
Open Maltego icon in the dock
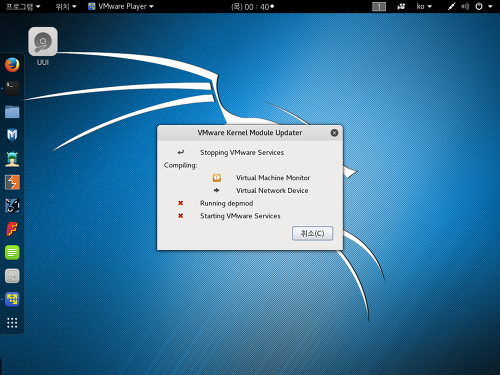pyautogui.click(x=12, y=206)
